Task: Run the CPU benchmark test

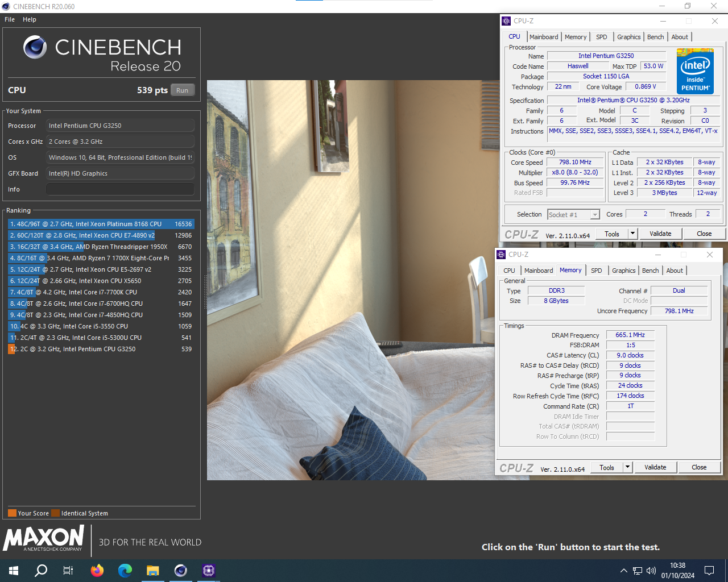Action: coord(182,90)
